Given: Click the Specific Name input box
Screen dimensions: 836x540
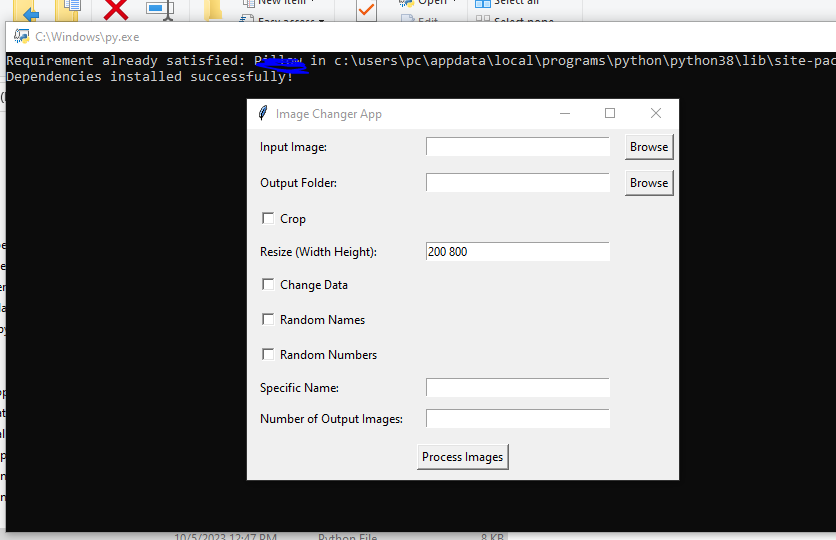Looking at the screenshot, I should (517, 387).
